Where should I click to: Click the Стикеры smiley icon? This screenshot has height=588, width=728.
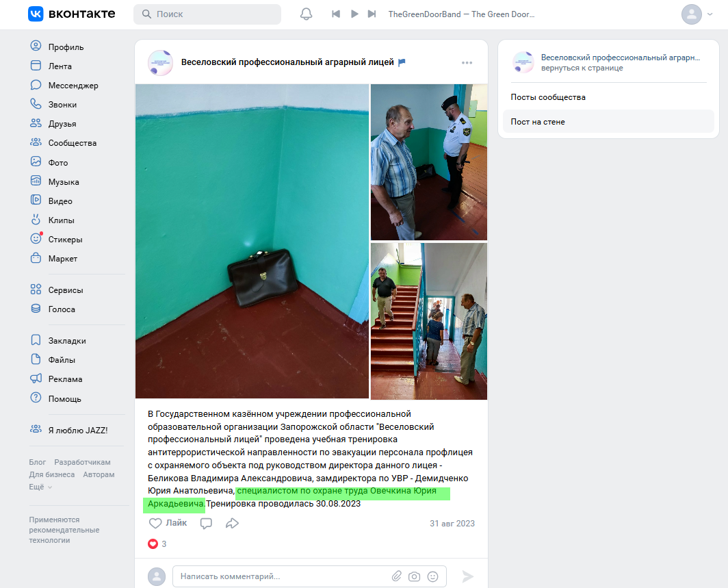36,239
